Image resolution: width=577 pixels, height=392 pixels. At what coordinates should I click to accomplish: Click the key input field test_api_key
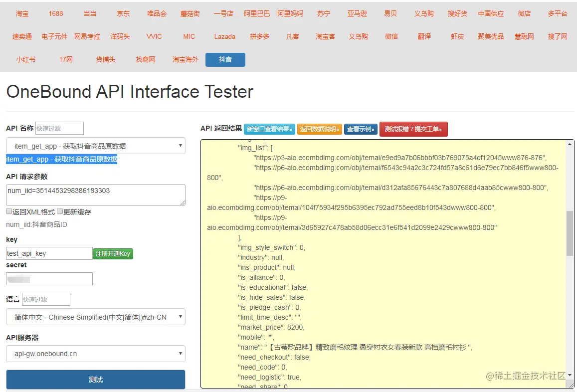tap(49, 253)
